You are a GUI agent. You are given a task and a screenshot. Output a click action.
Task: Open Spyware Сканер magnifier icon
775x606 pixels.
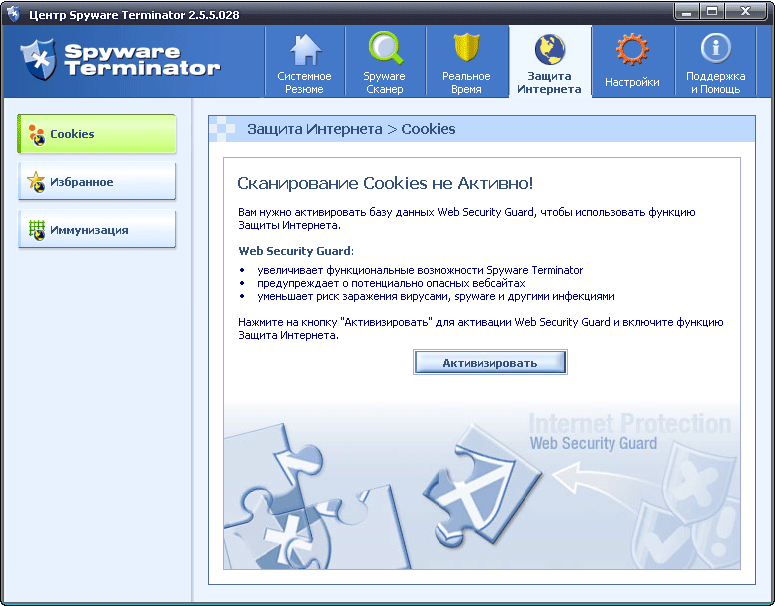(386, 48)
